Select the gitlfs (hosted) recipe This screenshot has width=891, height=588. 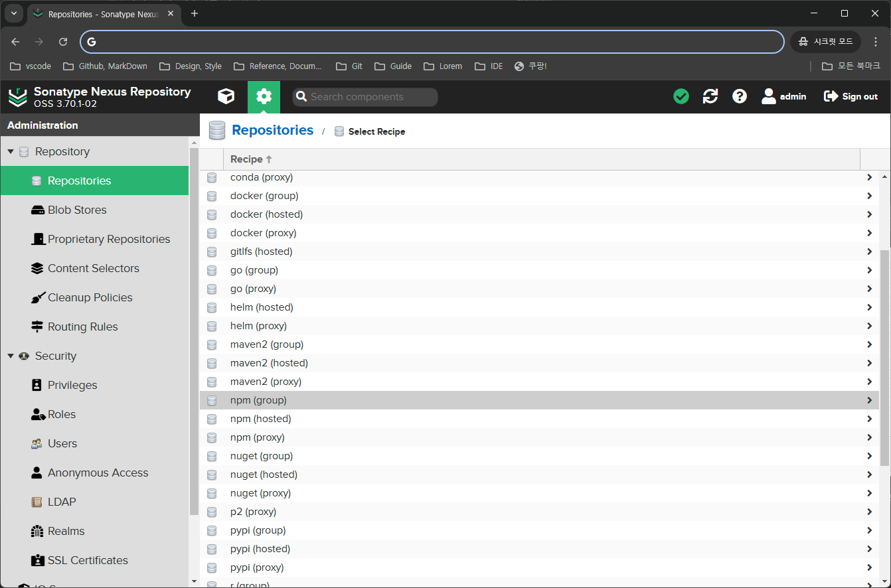click(x=539, y=252)
